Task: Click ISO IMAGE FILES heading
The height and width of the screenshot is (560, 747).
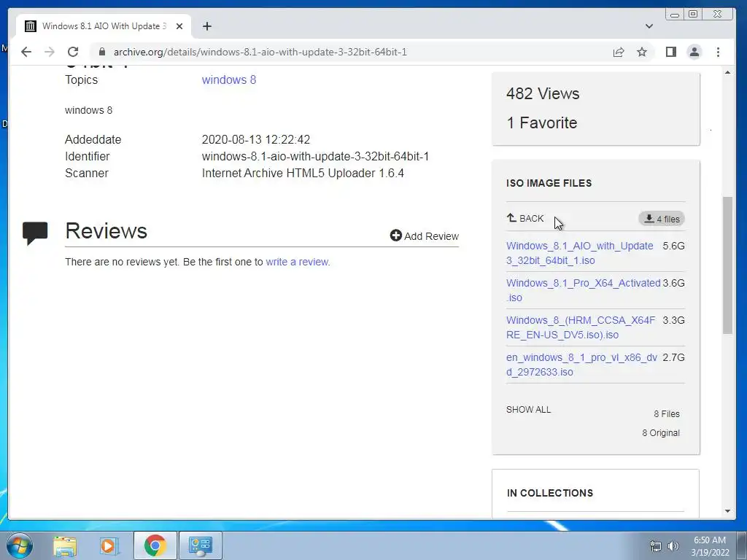Action: 549,183
